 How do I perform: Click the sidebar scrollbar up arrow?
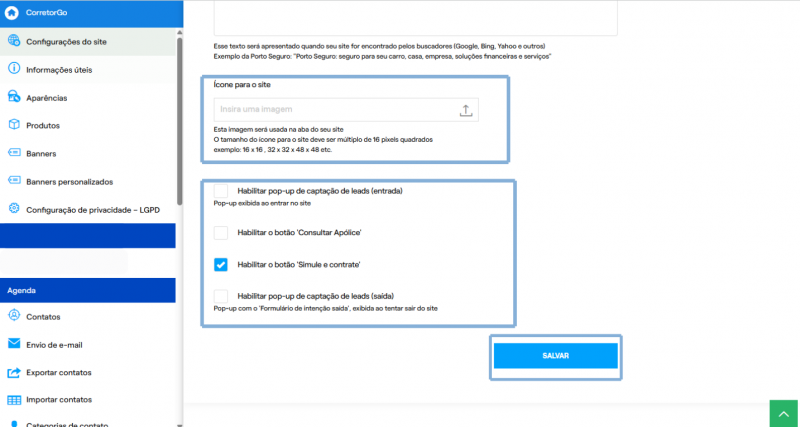(179, 32)
